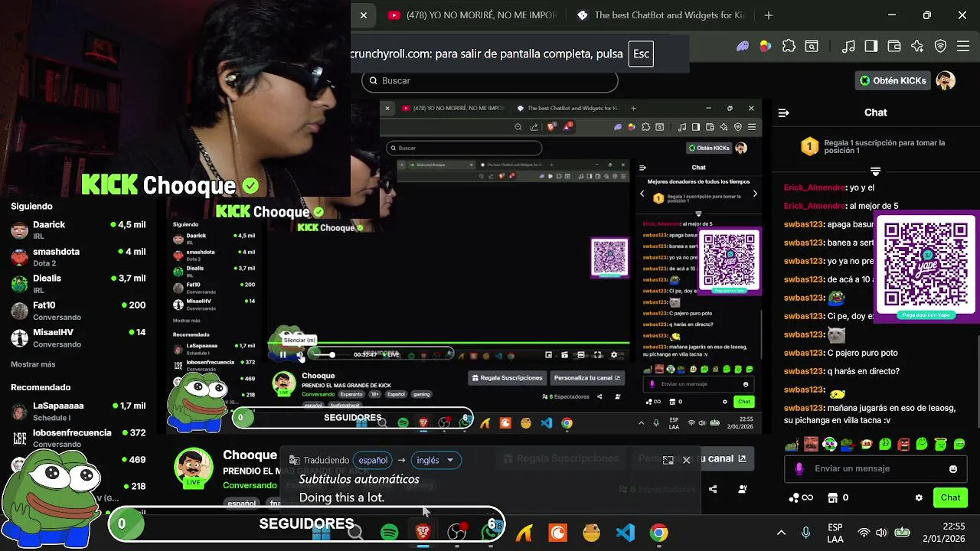Switch to the YouTube YO NO MORIRÉ tab
The height and width of the screenshot is (551, 980).
472,15
